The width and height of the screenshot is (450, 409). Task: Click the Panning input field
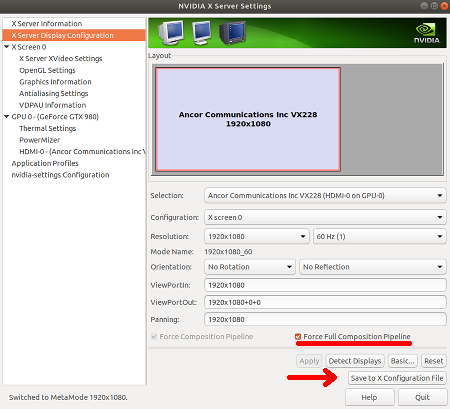tap(325, 319)
